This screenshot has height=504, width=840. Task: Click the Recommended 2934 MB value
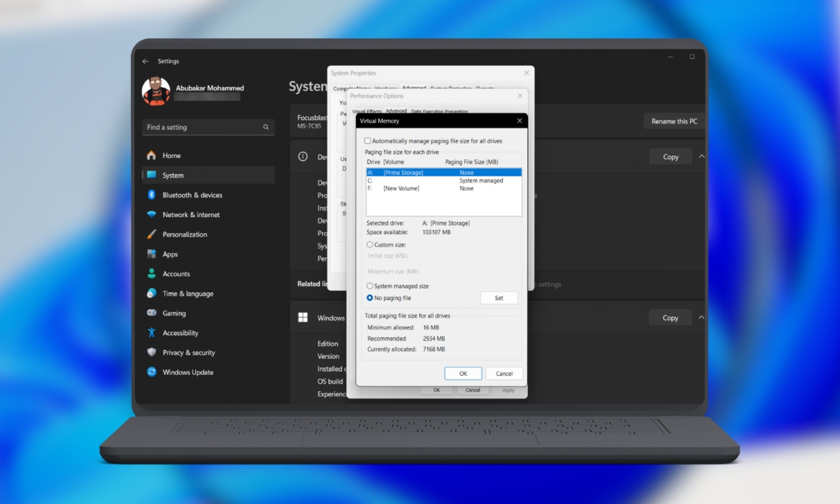434,339
